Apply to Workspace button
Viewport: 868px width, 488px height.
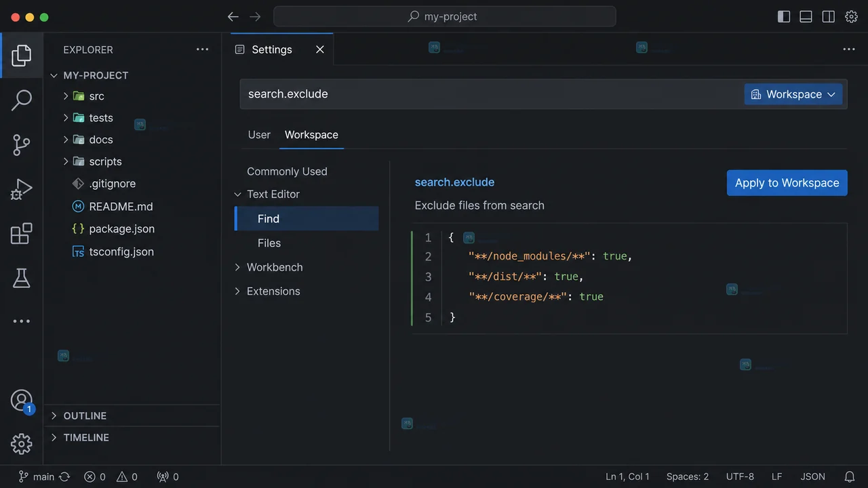(787, 183)
